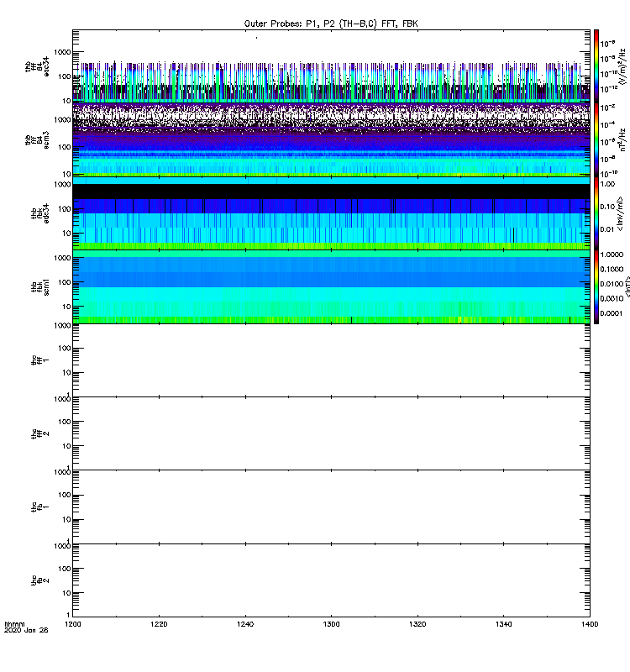Click the 'nT²/Hz' color bar unit label
Viewport: 630px width, 672px height.
[622, 139]
